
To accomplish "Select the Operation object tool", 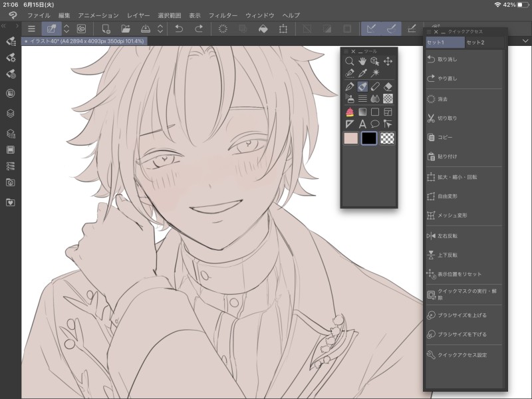I will (375, 61).
